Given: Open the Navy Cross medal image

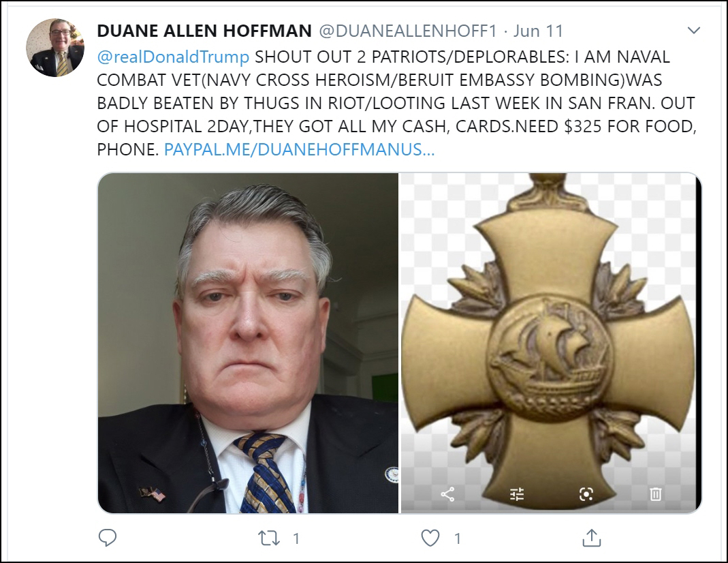Looking at the screenshot, I should point(551,344).
